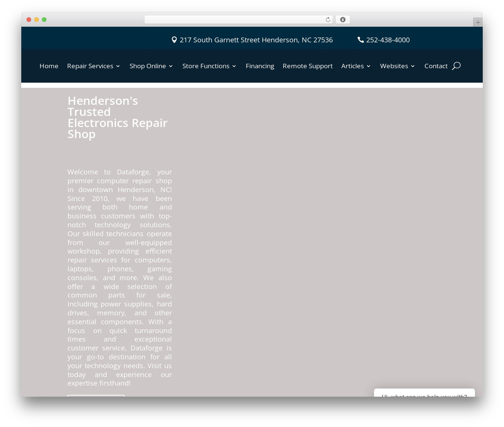
Task: Open the Websites menu label
Action: point(394,66)
